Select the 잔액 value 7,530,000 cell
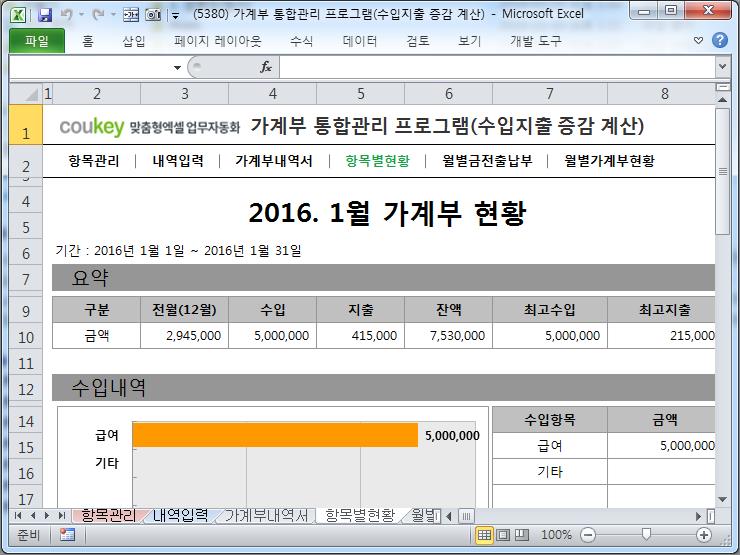The height and width of the screenshot is (555, 740). coord(448,336)
